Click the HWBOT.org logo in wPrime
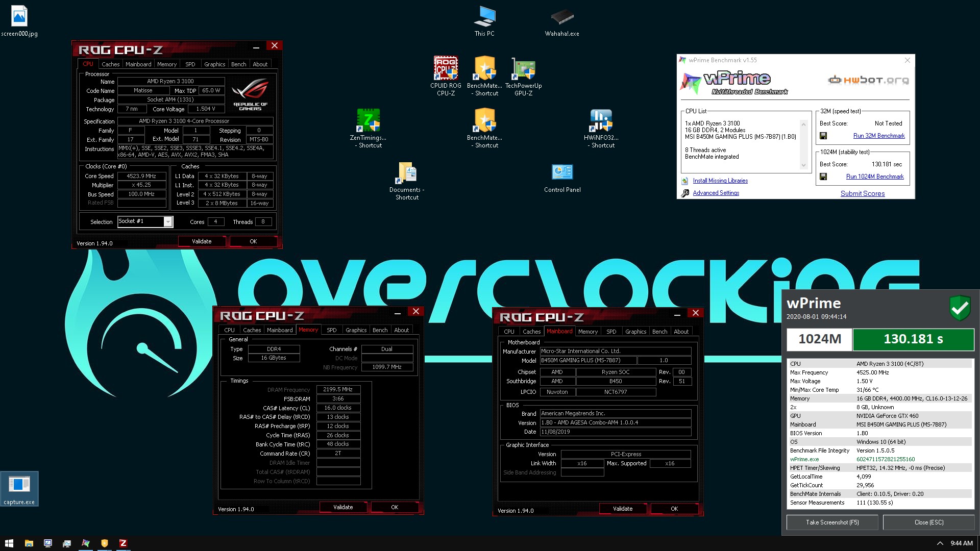The image size is (980, 551). [868, 80]
